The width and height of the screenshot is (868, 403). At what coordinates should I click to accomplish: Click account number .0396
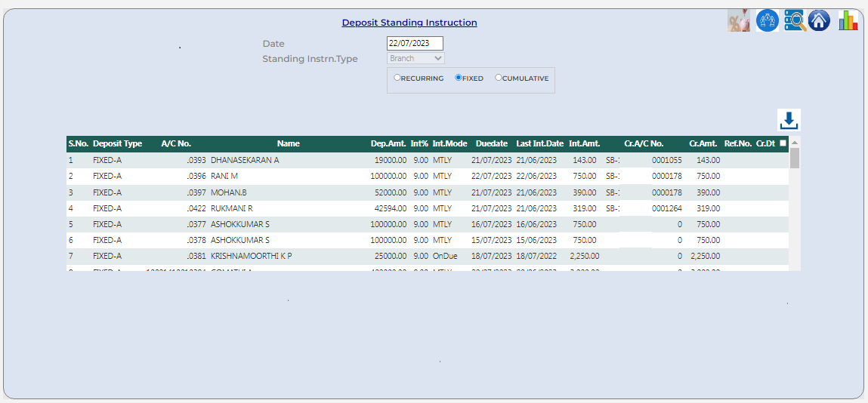(x=196, y=177)
